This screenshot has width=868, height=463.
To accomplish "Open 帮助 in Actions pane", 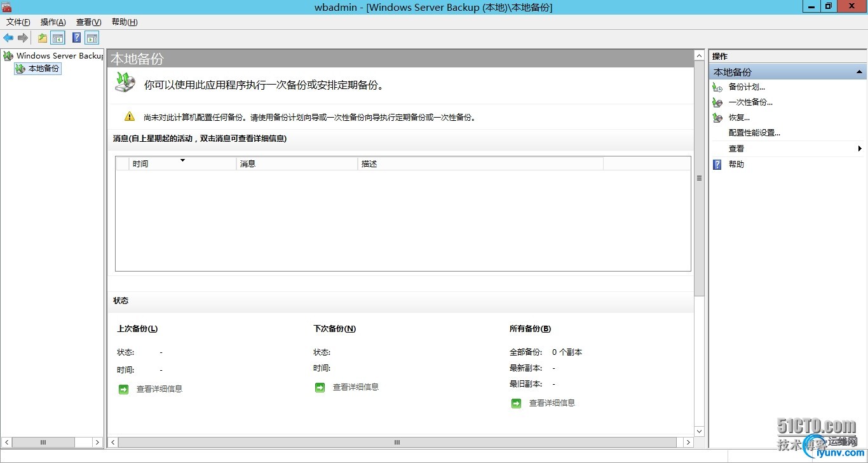I will (736, 164).
